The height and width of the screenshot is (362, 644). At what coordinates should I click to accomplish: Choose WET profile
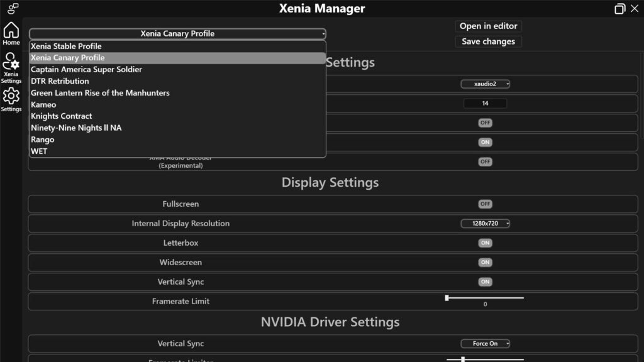point(177,151)
